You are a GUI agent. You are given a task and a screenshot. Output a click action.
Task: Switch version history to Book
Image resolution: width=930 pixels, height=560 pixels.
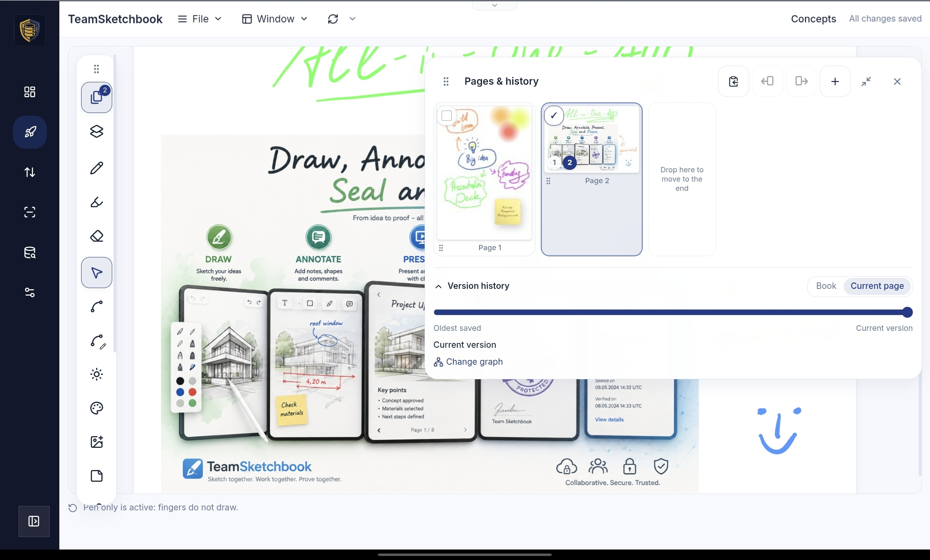coord(826,286)
